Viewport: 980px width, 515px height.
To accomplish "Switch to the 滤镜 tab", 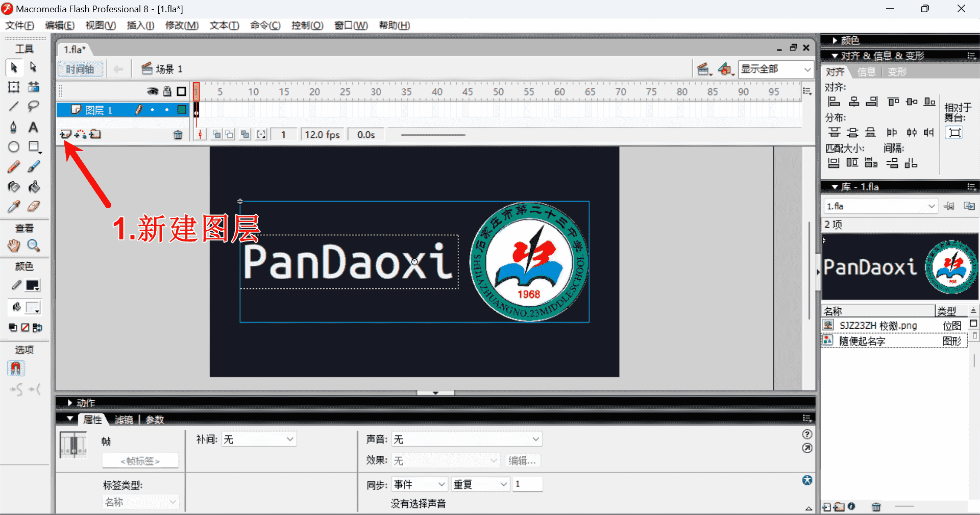I will 124,420.
